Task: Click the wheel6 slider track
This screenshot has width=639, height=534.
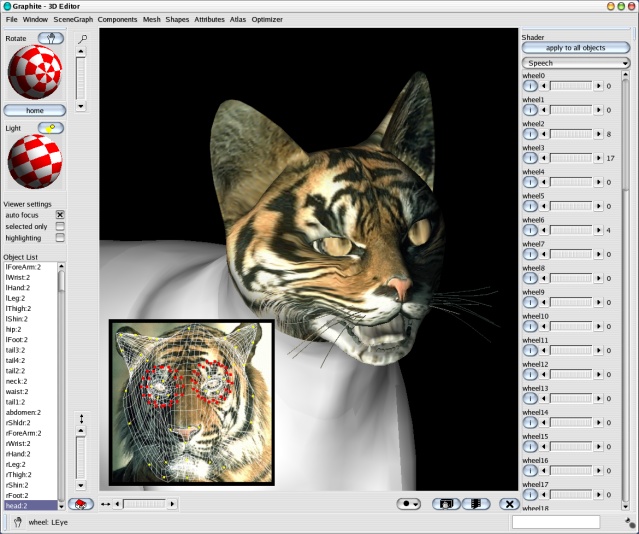Action: (571, 230)
